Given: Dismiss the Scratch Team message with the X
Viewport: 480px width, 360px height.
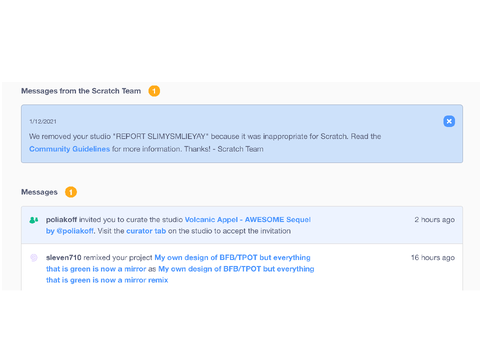Looking at the screenshot, I should pos(449,121).
